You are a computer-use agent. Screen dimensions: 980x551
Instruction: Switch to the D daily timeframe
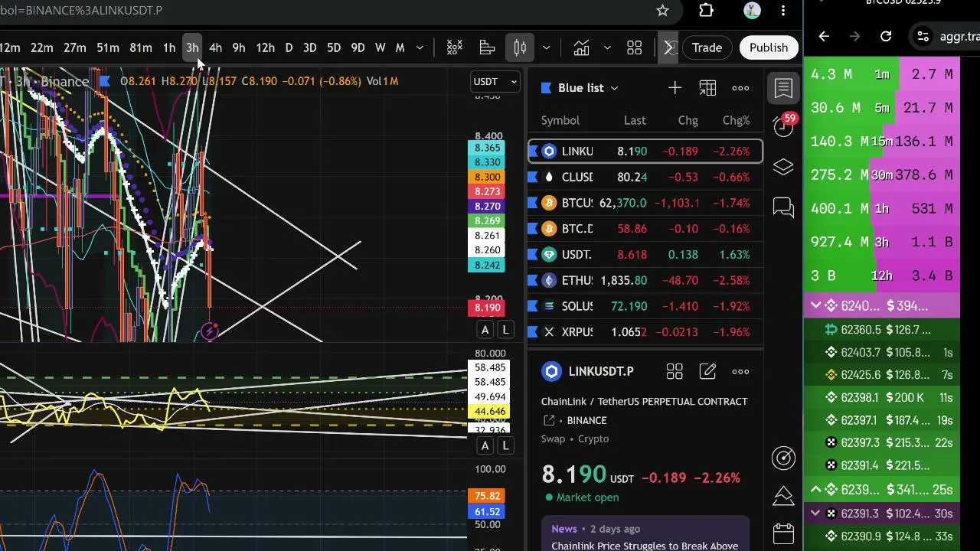point(289,48)
